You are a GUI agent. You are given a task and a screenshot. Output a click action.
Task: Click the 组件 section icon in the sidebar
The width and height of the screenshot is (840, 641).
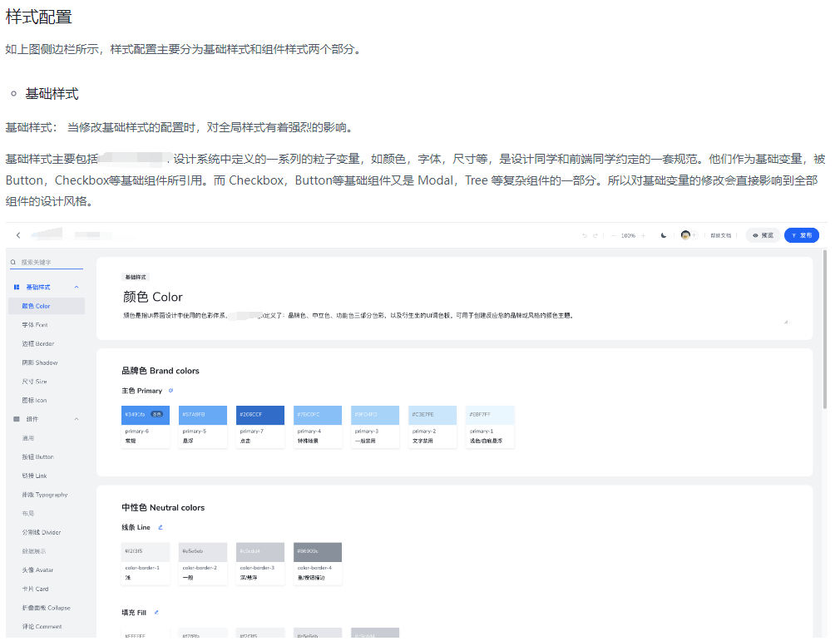[x=17, y=419]
